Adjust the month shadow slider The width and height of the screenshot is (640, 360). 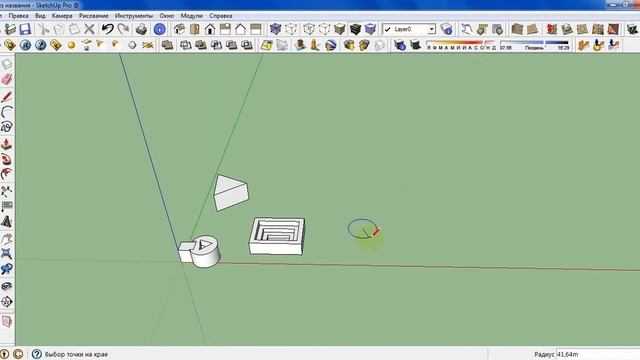coord(461,42)
